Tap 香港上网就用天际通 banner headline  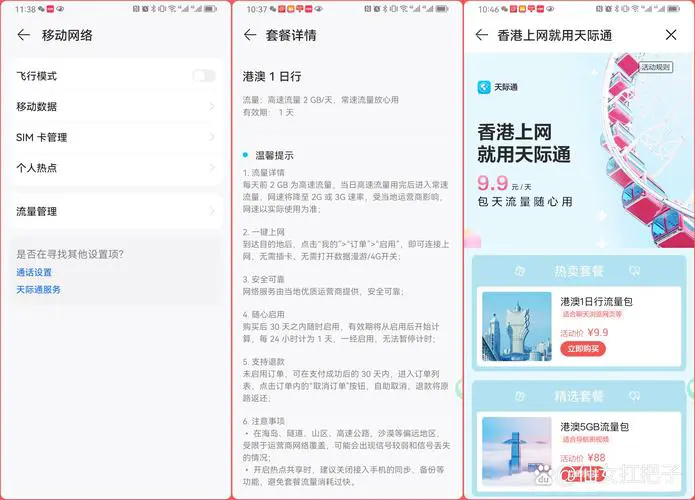[x=524, y=143]
